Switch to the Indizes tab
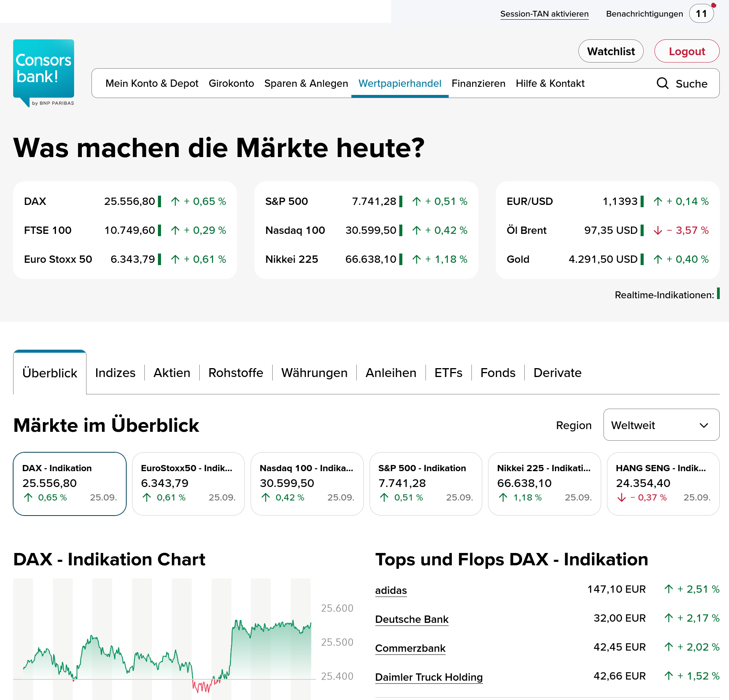729x700 pixels. [115, 373]
